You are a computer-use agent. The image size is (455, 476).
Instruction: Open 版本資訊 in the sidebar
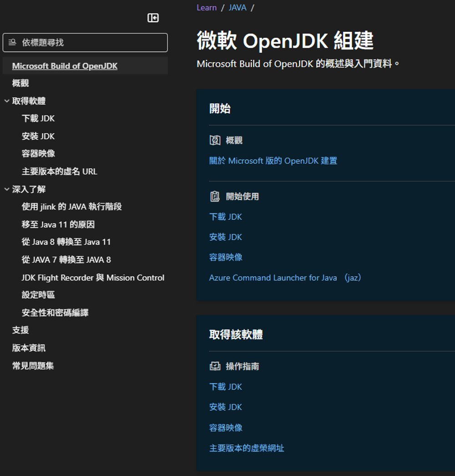pos(29,348)
